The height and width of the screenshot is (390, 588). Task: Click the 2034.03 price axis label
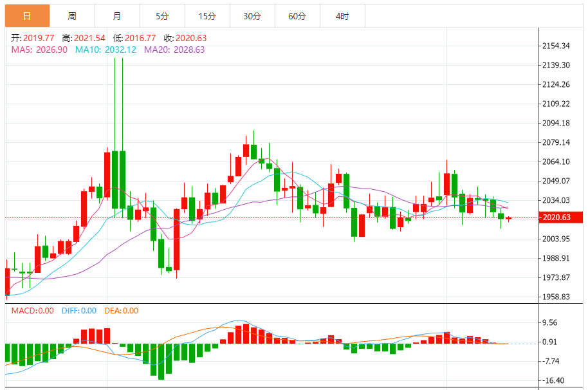(x=556, y=200)
